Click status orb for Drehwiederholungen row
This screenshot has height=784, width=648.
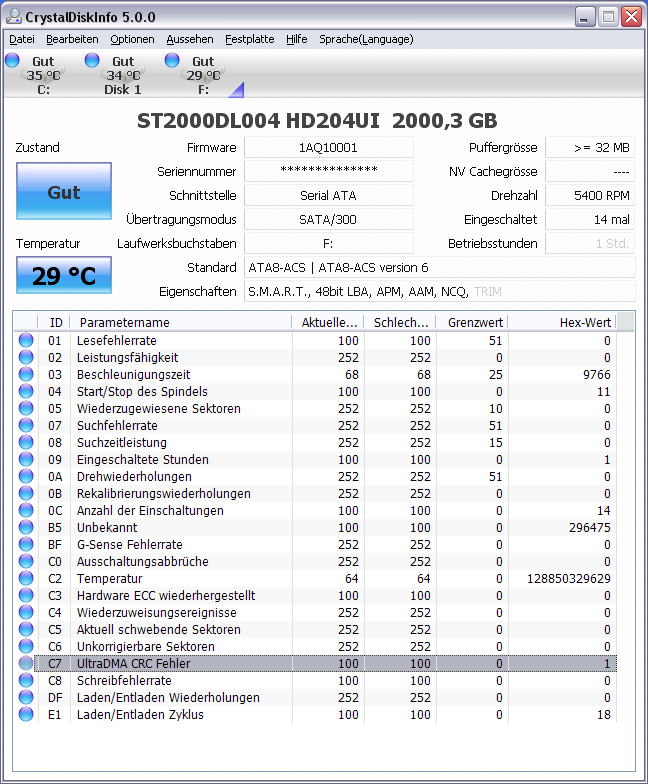pos(26,476)
